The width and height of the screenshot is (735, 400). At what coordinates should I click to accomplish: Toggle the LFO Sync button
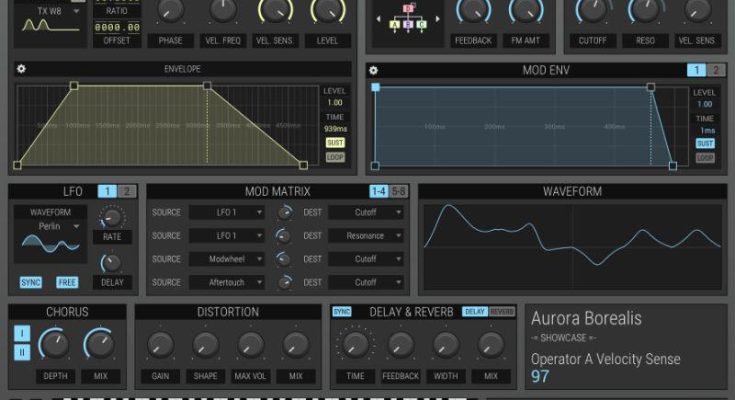[31, 283]
